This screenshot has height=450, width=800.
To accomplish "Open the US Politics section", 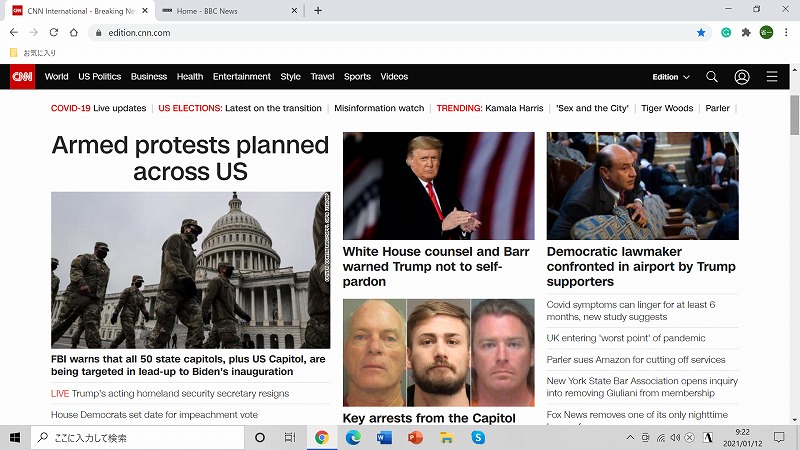I will [x=99, y=77].
